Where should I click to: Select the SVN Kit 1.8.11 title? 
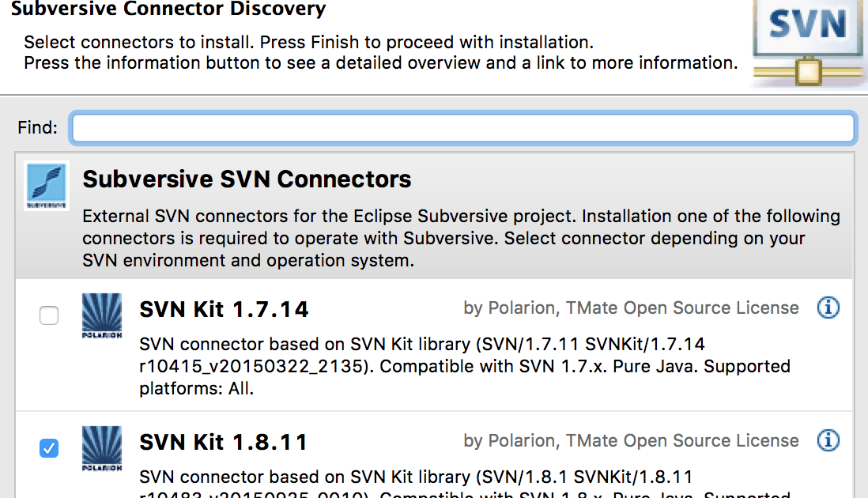[x=223, y=442]
